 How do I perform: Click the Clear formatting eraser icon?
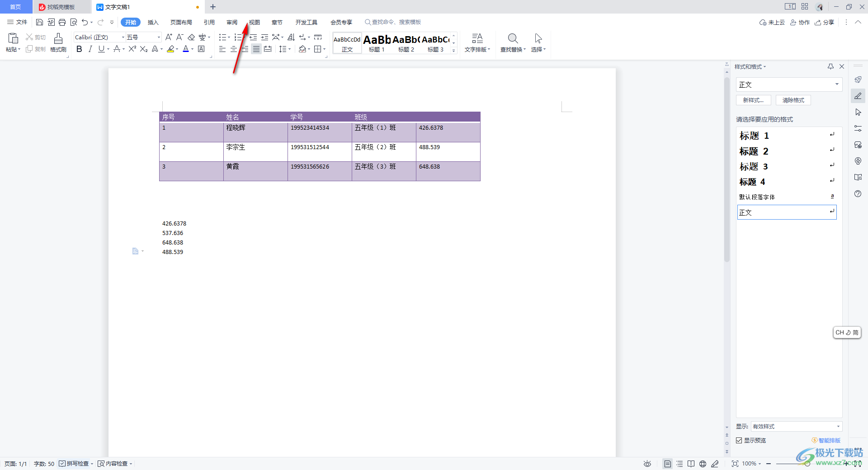pos(191,37)
